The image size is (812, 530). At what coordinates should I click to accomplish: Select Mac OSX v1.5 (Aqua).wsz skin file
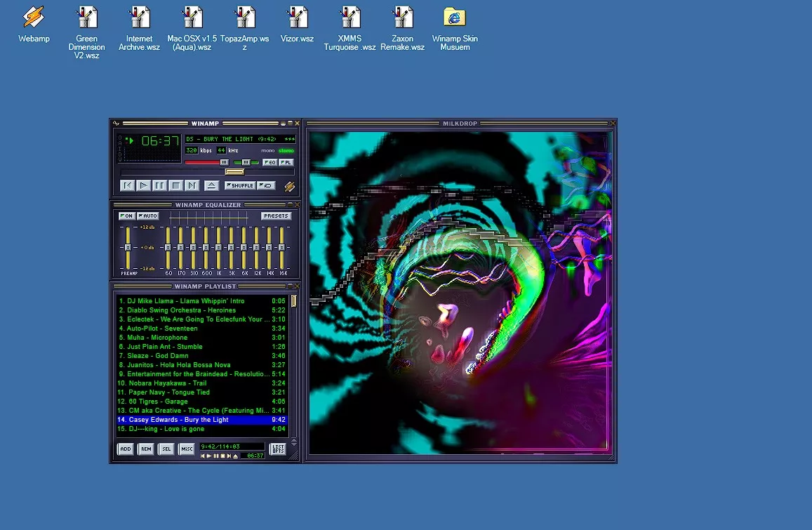[192, 29]
